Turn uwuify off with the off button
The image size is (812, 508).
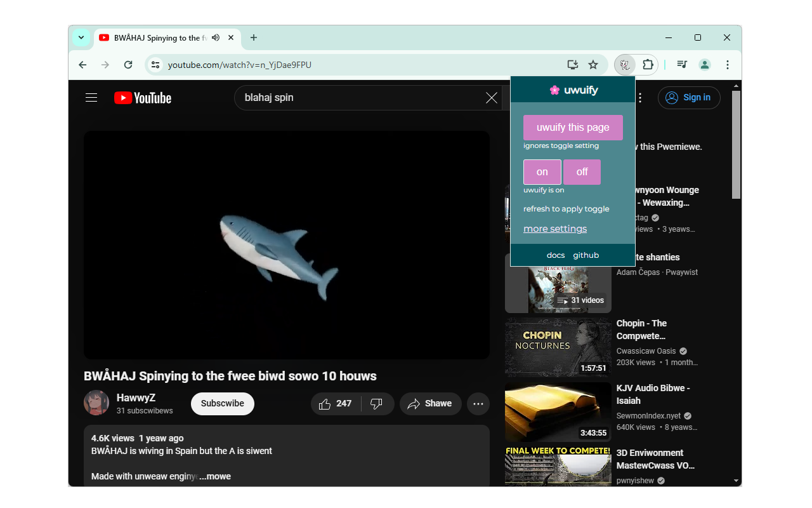pos(582,172)
